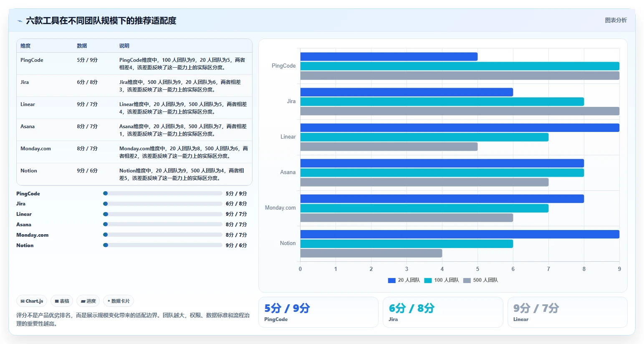Select the PingCode table row name
Screen dimensions: 644x344
pyautogui.click(x=32, y=60)
